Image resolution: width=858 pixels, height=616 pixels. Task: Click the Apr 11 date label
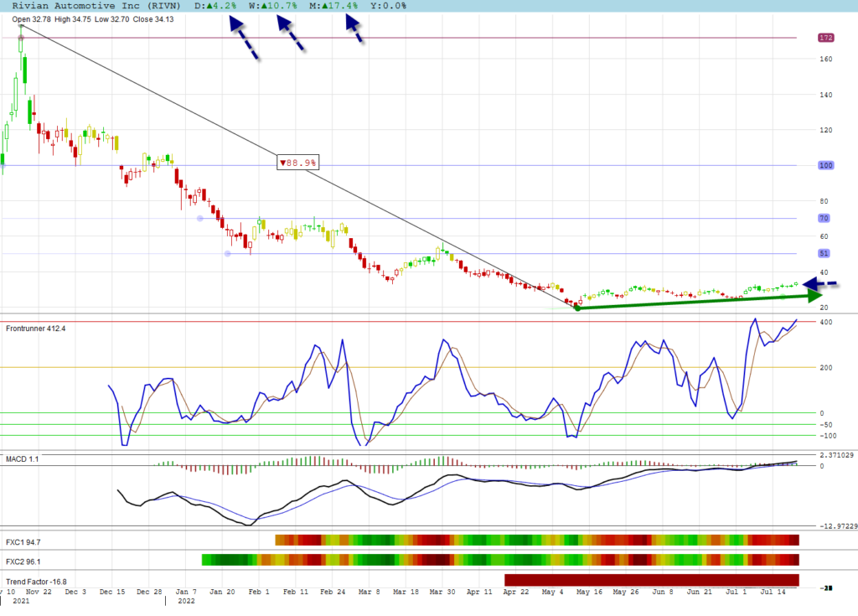(479, 592)
